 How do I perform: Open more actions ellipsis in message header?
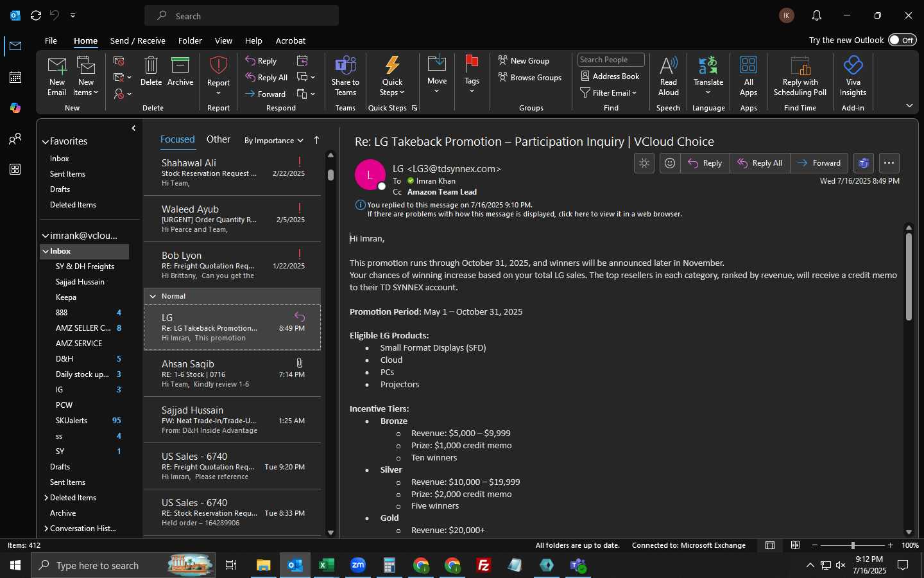(889, 163)
